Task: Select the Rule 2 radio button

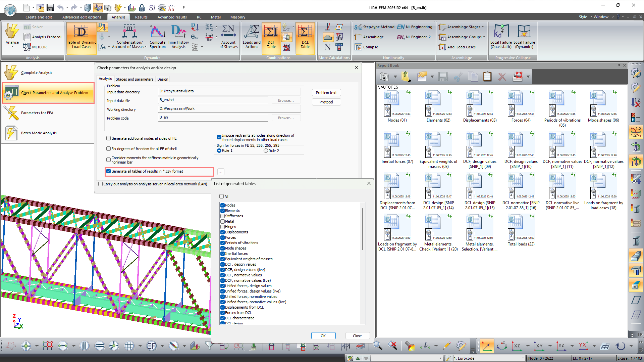Action: tap(266, 151)
